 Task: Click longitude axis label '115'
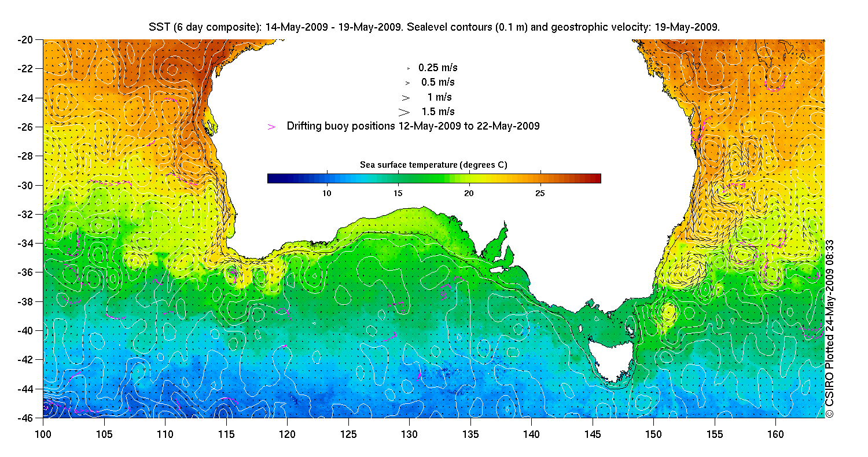226,434
